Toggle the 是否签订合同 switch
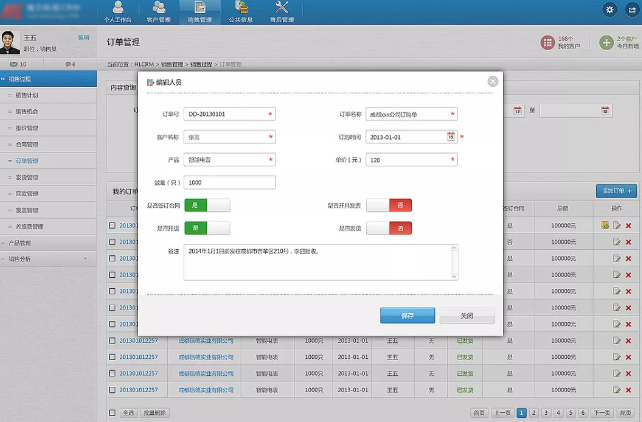Screen dimensions: 642x422 point(208,205)
